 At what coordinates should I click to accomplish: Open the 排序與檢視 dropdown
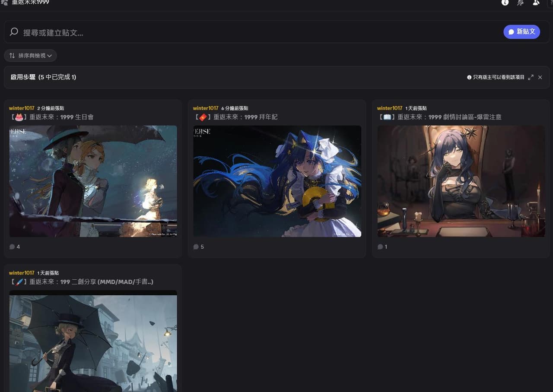(x=30, y=56)
